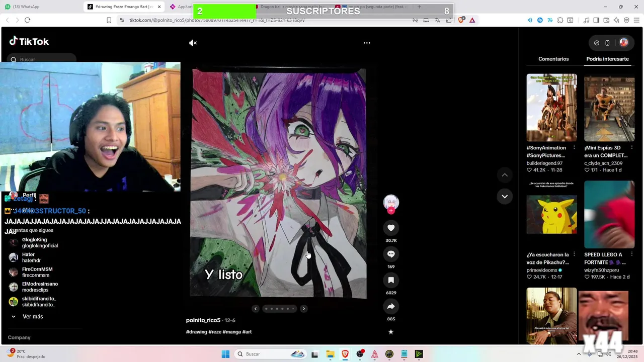Open builderlegend.97 author name
This screenshot has height=362, width=644.
click(x=544, y=163)
